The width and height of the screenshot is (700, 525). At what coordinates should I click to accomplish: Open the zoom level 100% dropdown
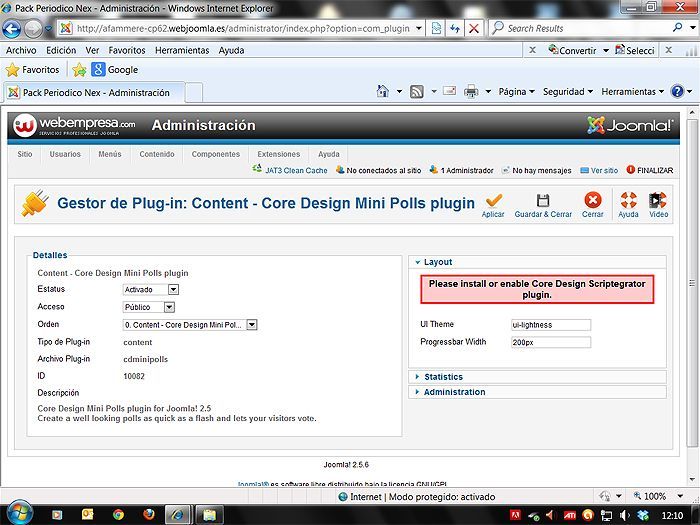click(679, 496)
